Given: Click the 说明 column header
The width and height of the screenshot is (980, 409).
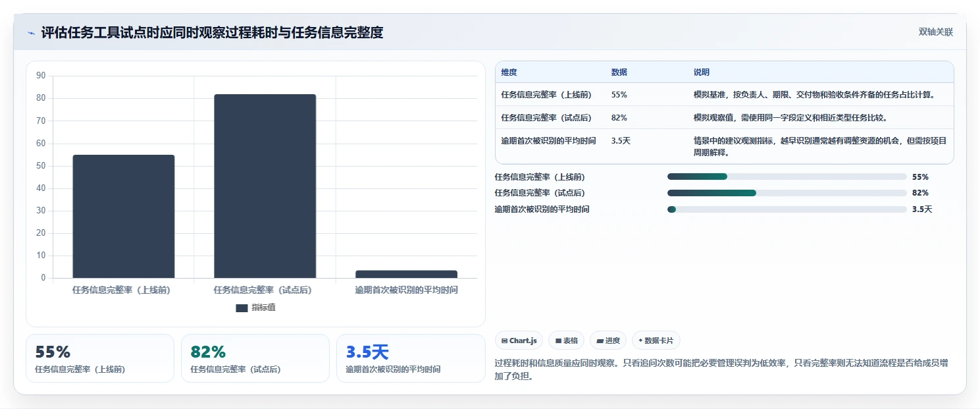Looking at the screenshot, I should pos(702,72).
